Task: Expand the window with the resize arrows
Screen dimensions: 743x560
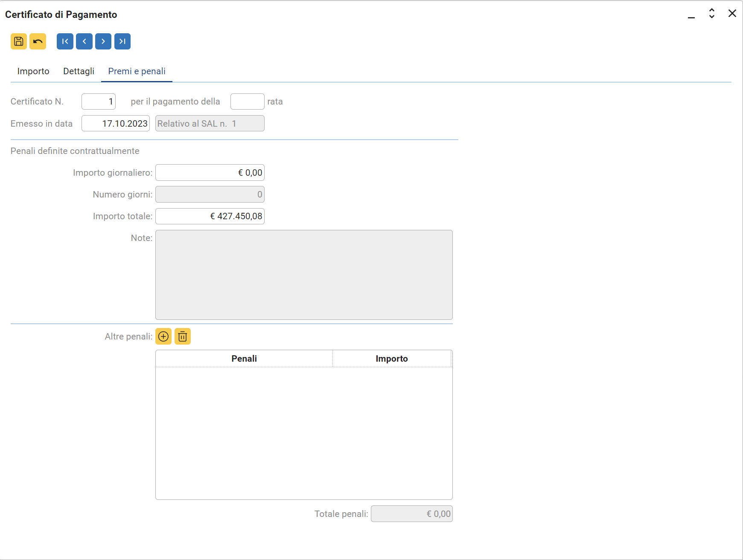Action: [712, 14]
